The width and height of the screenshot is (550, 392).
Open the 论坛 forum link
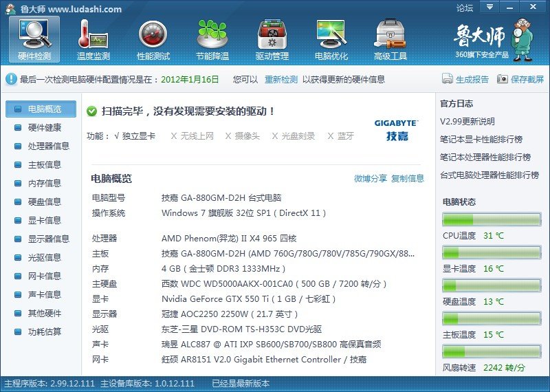465,8
